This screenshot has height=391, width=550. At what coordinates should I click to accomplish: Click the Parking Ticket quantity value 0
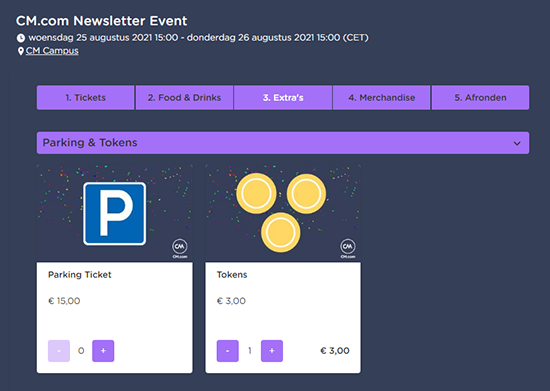click(81, 351)
